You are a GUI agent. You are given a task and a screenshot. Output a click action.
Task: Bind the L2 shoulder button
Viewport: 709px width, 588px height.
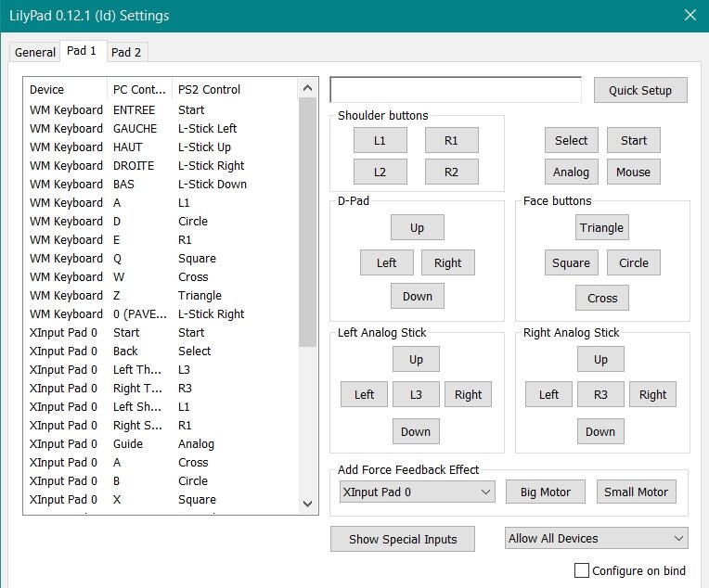(x=380, y=172)
